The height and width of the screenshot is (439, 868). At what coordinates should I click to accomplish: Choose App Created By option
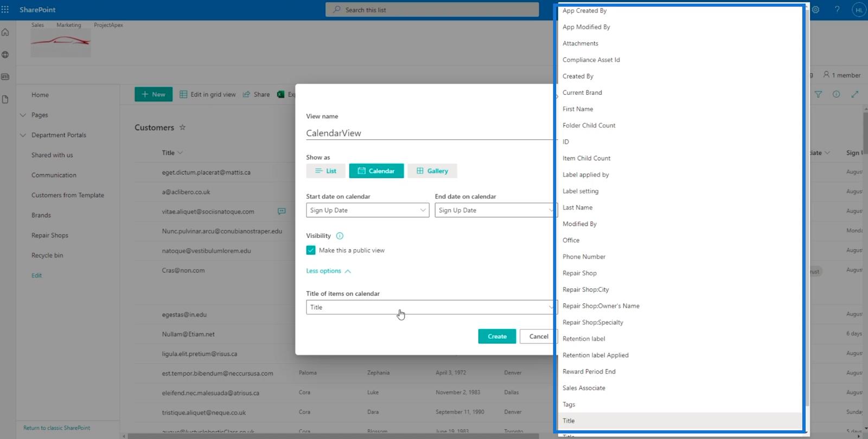click(681, 11)
